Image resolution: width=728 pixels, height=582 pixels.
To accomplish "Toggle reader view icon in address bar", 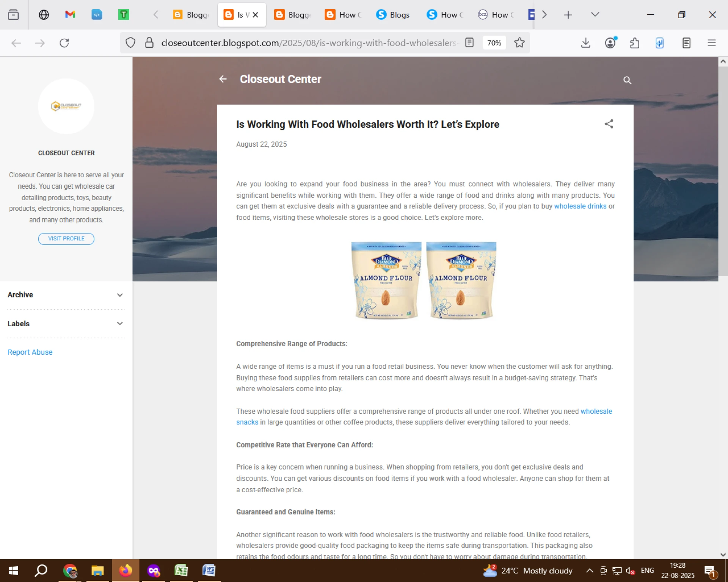I will pyautogui.click(x=469, y=43).
